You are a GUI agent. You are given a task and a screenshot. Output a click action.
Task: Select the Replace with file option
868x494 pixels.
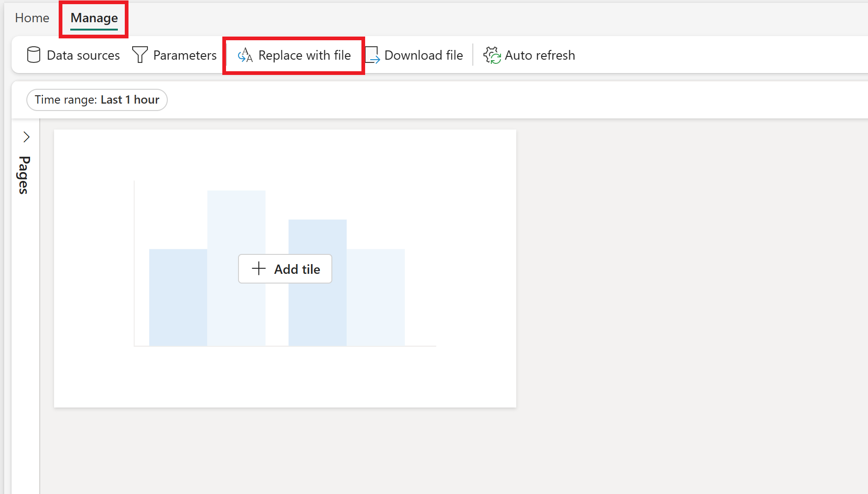point(294,55)
